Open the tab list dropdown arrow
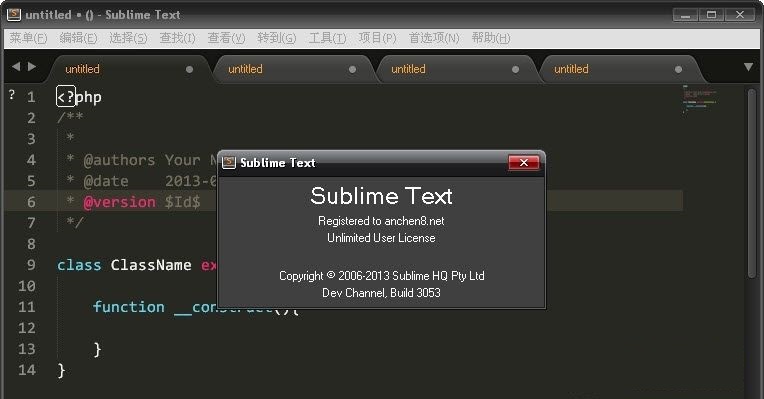764x399 pixels. (748, 67)
